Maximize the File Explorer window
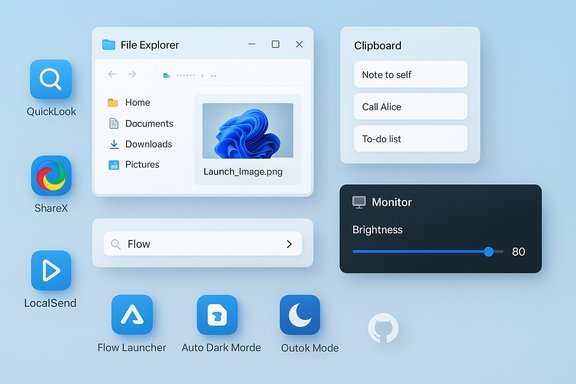This screenshot has width=576, height=384. pyautogui.click(x=276, y=44)
